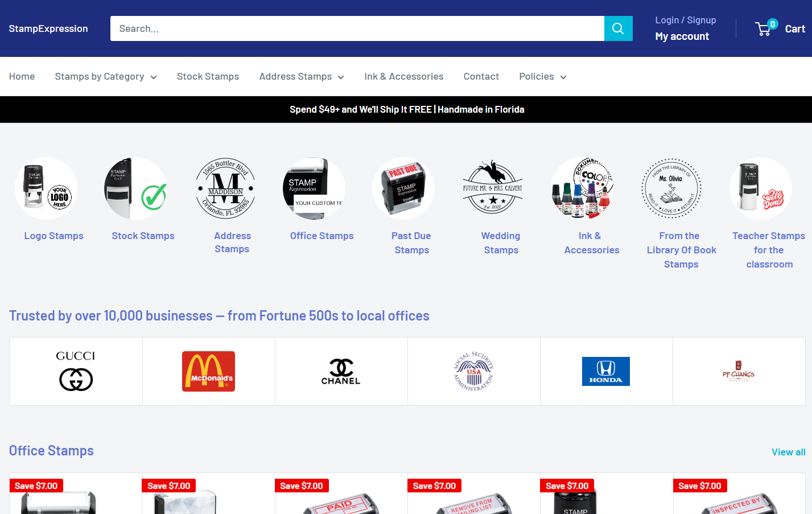Open Login / Signup link

[x=686, y=20]
